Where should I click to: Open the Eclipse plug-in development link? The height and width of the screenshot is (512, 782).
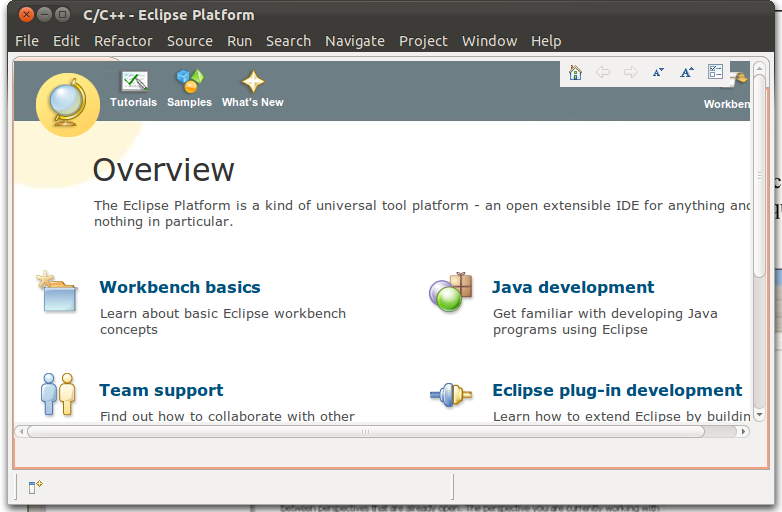pos(617,390)
